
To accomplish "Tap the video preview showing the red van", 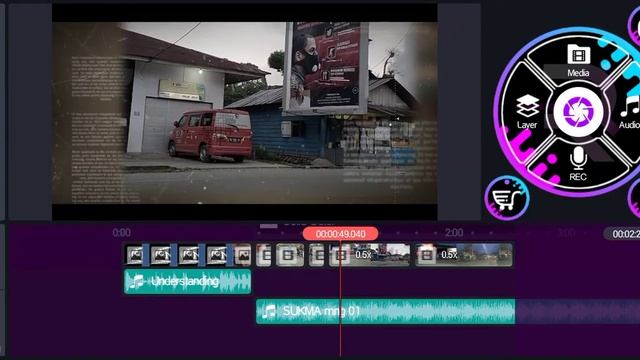I will tap(244, 112).
